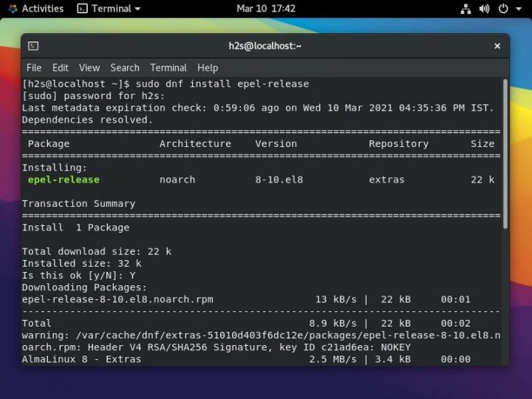
Task: Open the wired network status icon
Action: 465,9
